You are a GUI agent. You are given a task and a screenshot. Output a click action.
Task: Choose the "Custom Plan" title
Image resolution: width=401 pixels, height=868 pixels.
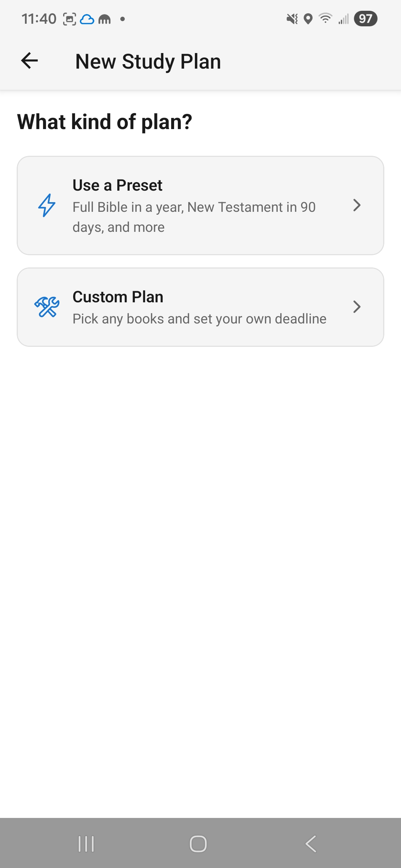click(x=118, y=297)
